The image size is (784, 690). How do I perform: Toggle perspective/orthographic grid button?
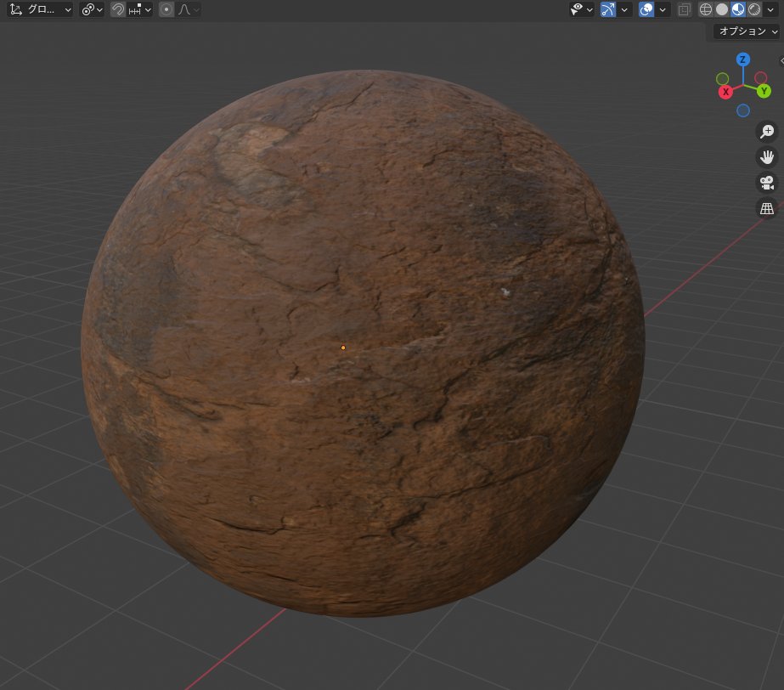pos(767,208)
